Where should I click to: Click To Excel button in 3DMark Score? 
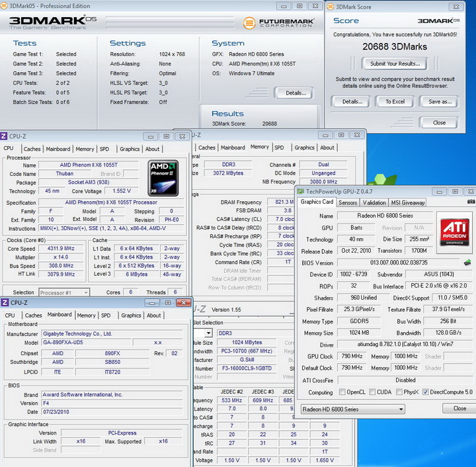pos(395,101)
